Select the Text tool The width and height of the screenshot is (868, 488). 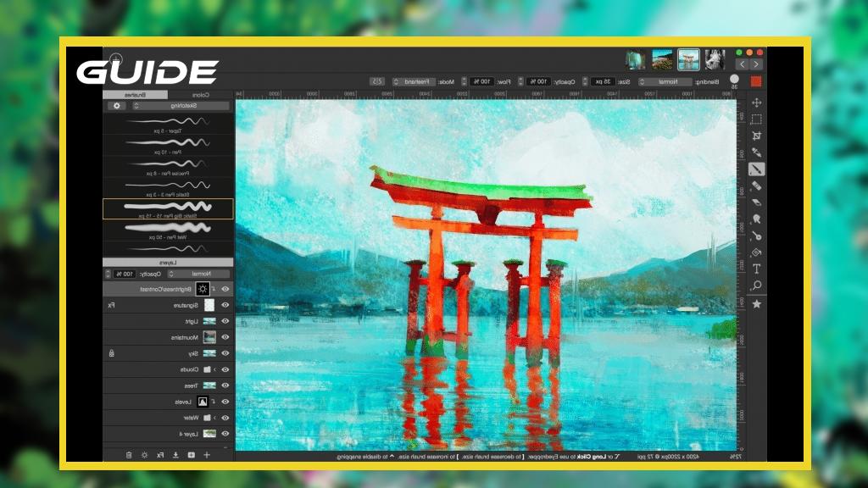click(756, 269)
